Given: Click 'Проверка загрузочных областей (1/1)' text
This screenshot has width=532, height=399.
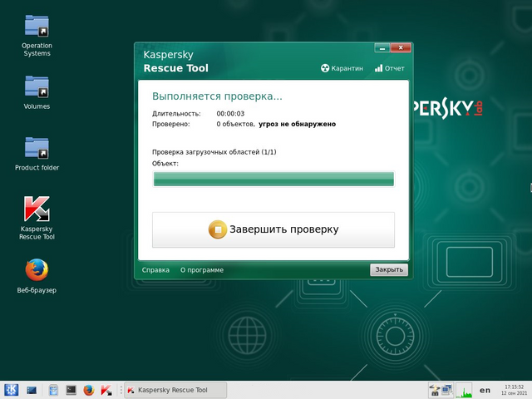Looking at the screenshot, I should 214,152.
